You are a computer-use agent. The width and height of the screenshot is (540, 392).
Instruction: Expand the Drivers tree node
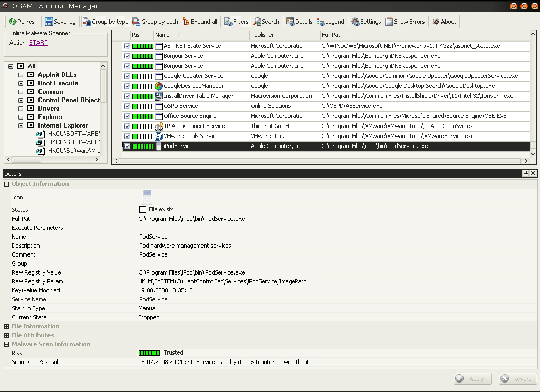point(21,109)
